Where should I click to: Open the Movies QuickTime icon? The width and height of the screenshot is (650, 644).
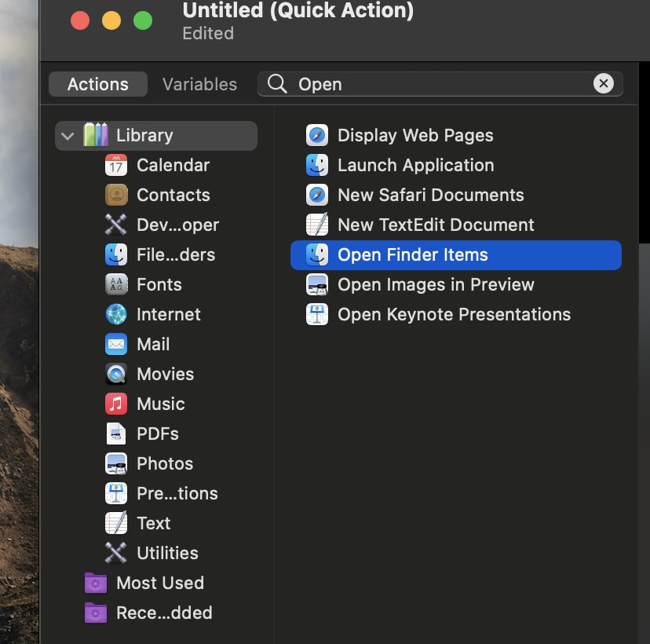tap(116, 374)
